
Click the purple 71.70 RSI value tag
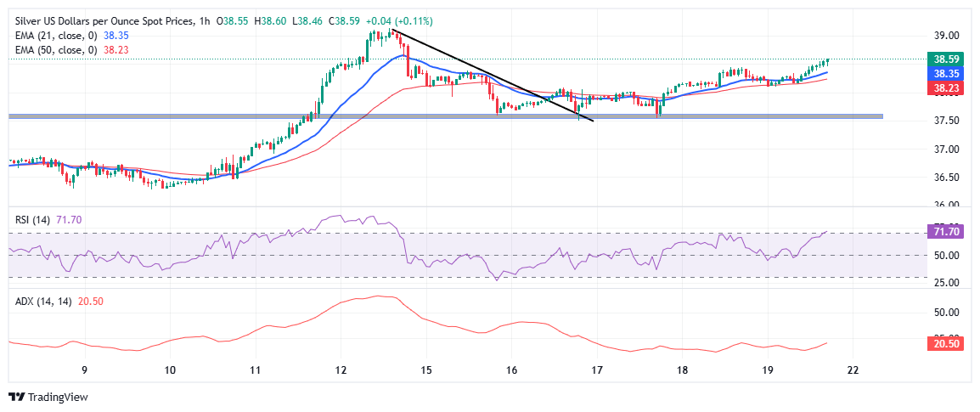tap(946, 232)
